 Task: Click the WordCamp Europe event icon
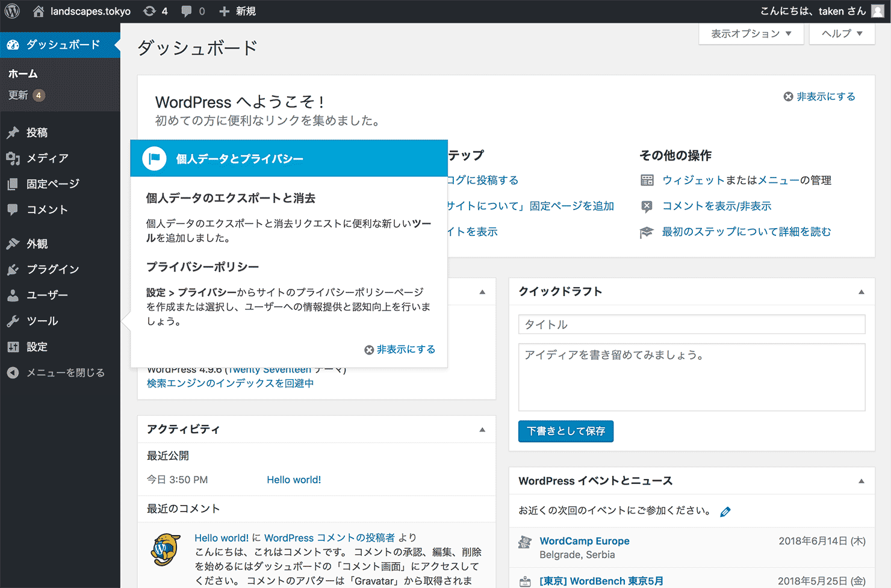[x=525, y=542]
